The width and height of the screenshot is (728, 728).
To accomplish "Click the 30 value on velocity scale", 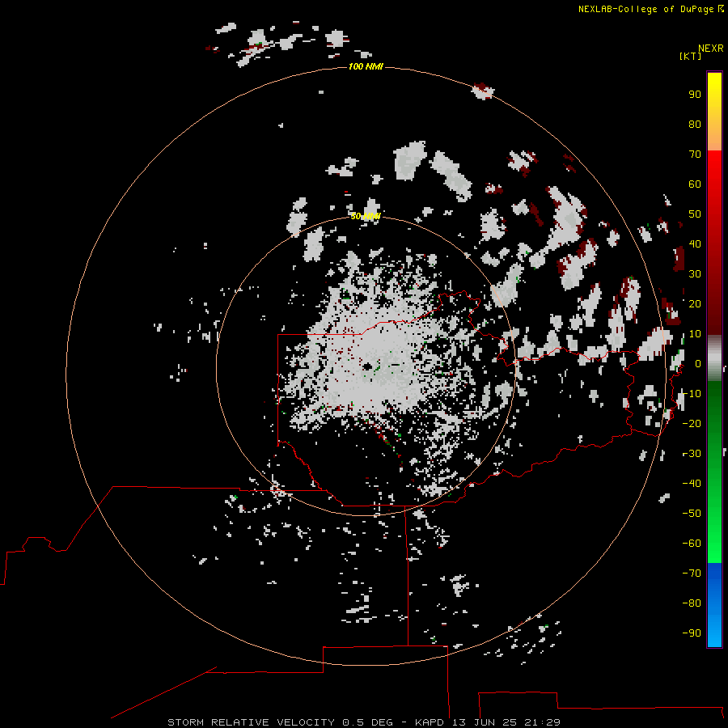I will [695, 274].
